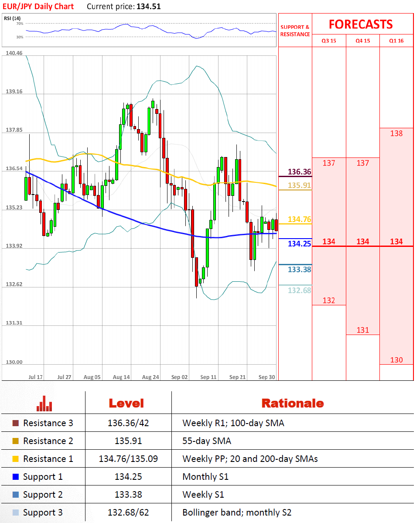Click the Support 1 row label

tap(43, 477)
